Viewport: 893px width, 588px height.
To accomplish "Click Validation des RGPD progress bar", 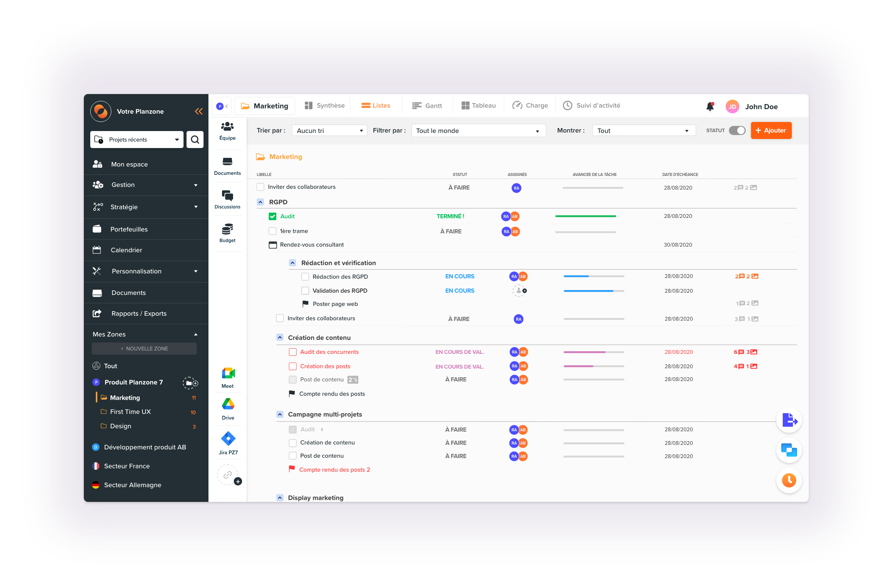I will pos(594,291).
